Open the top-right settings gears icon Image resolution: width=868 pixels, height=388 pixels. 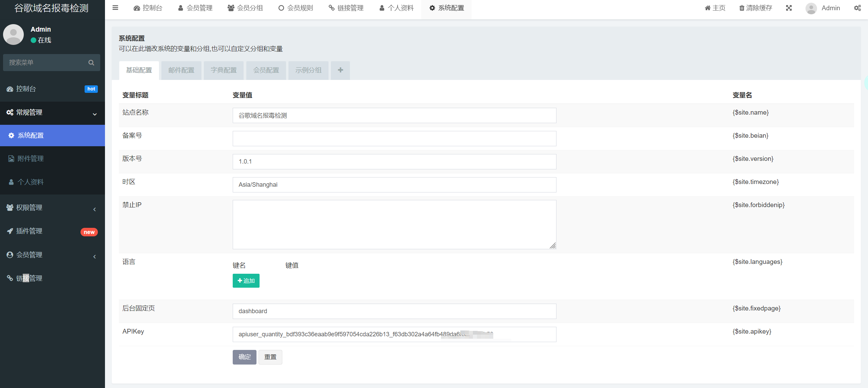tap(857, 8)
